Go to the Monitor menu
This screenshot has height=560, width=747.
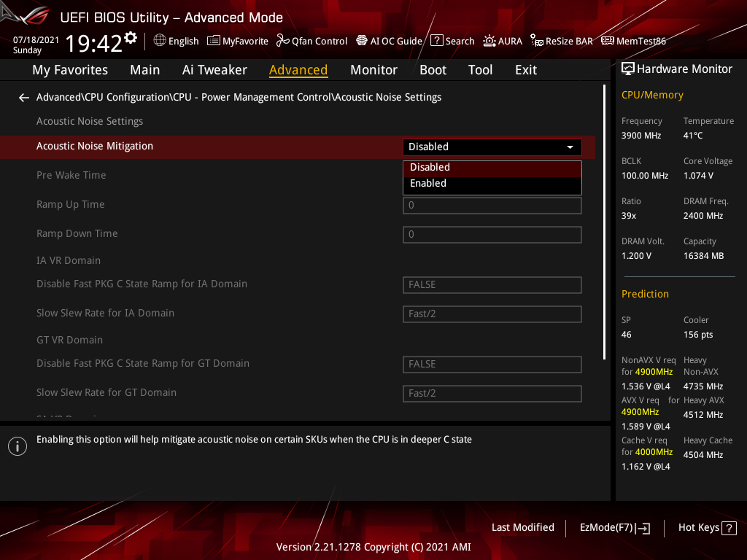coord(373,69)
